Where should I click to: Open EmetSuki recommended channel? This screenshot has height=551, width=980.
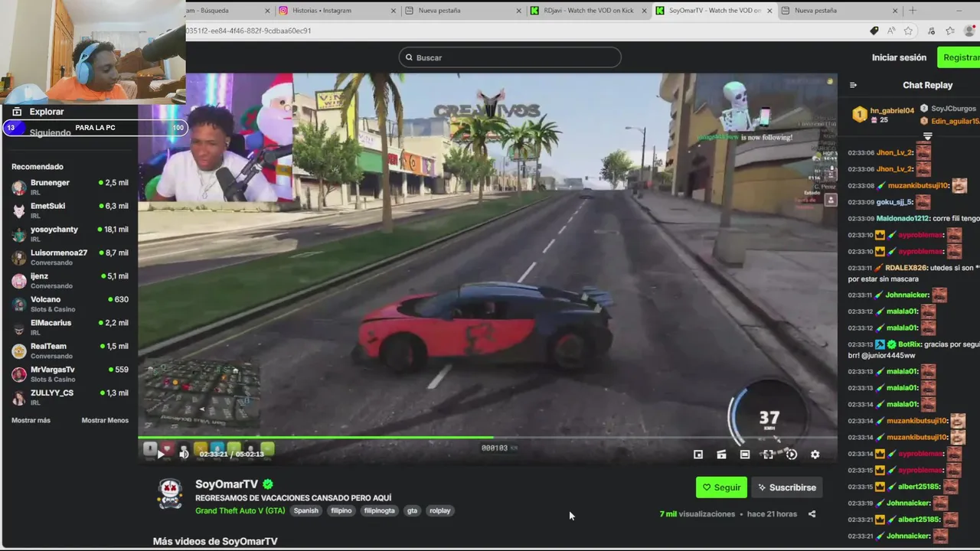[70, 210]
